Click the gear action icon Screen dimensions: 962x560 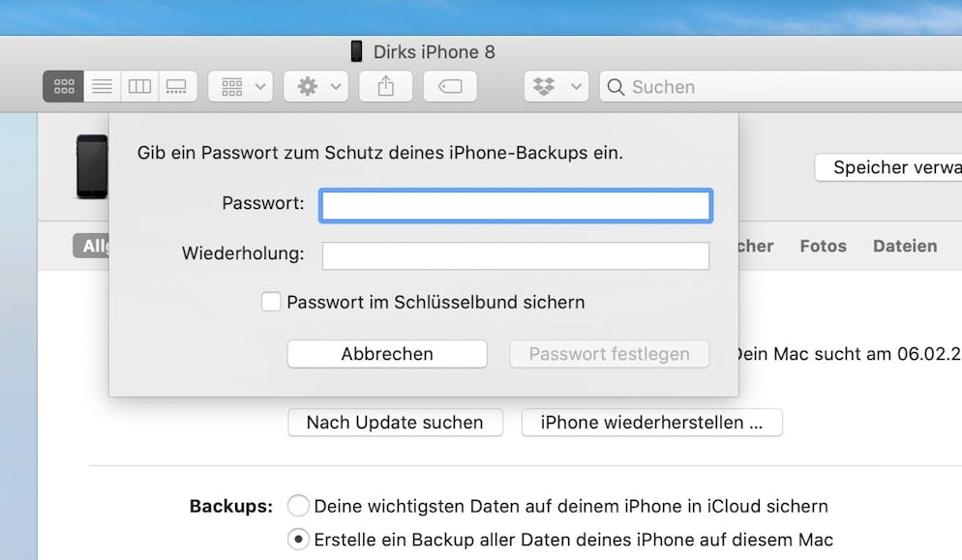click(x=308, y=86)
